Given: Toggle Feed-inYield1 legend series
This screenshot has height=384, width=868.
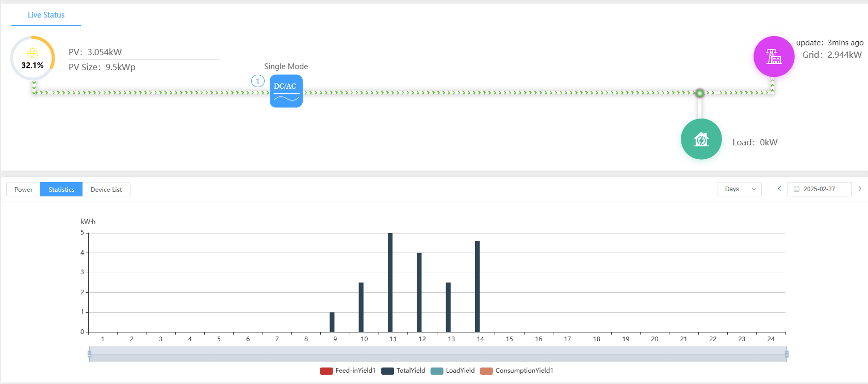Looking at the screenshot, I should [x=348, y=371].
